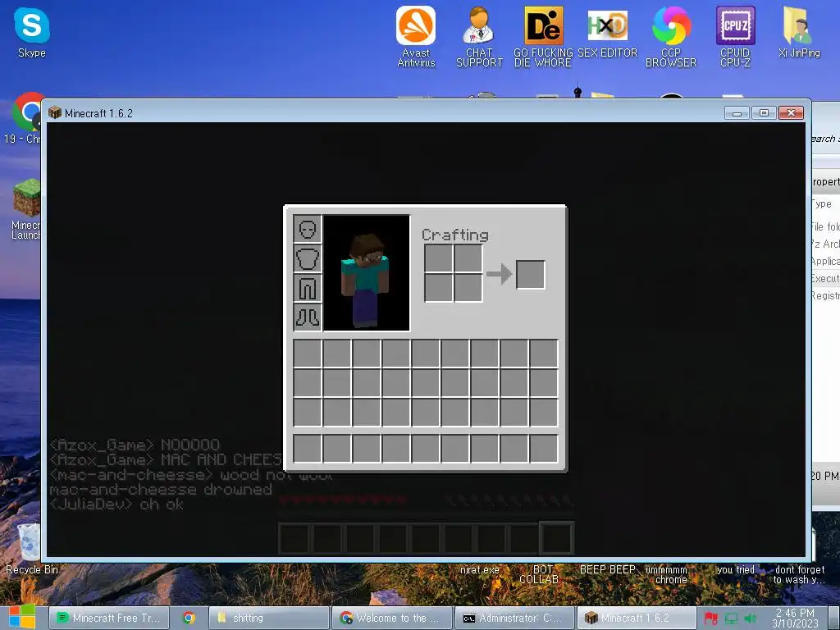Image resolution: width=840 pixels, height=630 pixels.
Task: Select the chestplate armor slot
Action: click(308, 258)
